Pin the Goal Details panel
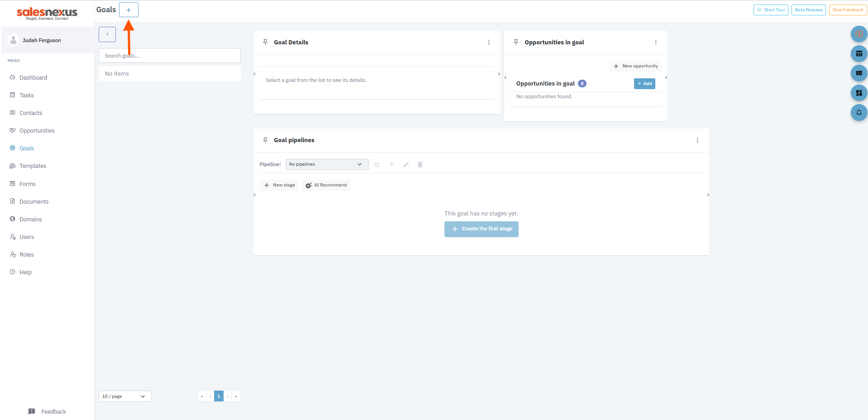Viewport: 868px width, 420px height. (265, 42)
